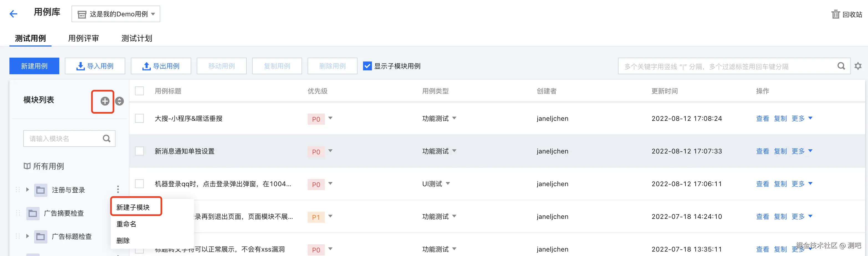868x256 pixels.
Task: Open the 这是我的Demo用例 library dropdown
Action: click(x=116, y=14)
